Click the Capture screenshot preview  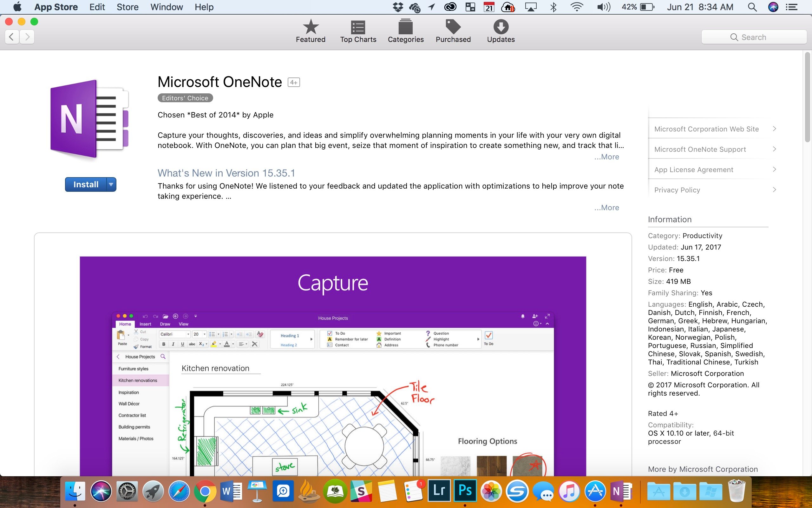click(x=333, y=366)
